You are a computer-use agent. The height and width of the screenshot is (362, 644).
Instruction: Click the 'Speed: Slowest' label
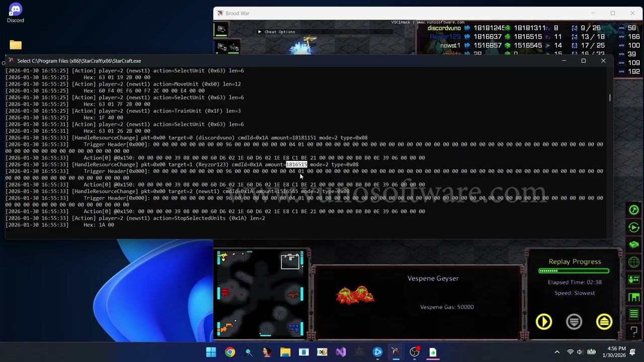click(x=575, y=293)
